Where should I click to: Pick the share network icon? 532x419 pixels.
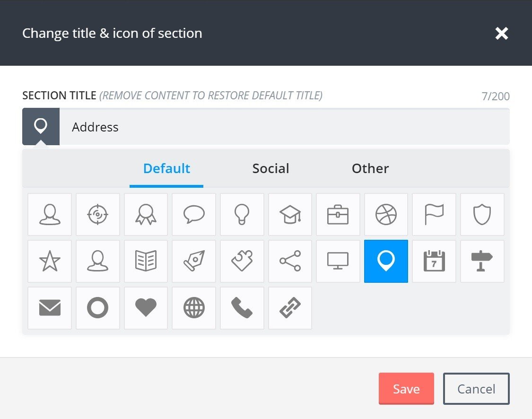290,261
